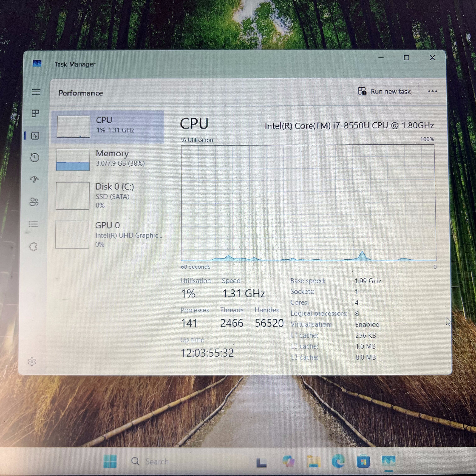Select GPU 0 Intel UHD Graphics entry
Screen dimensions: 476x476
(108, 235)
